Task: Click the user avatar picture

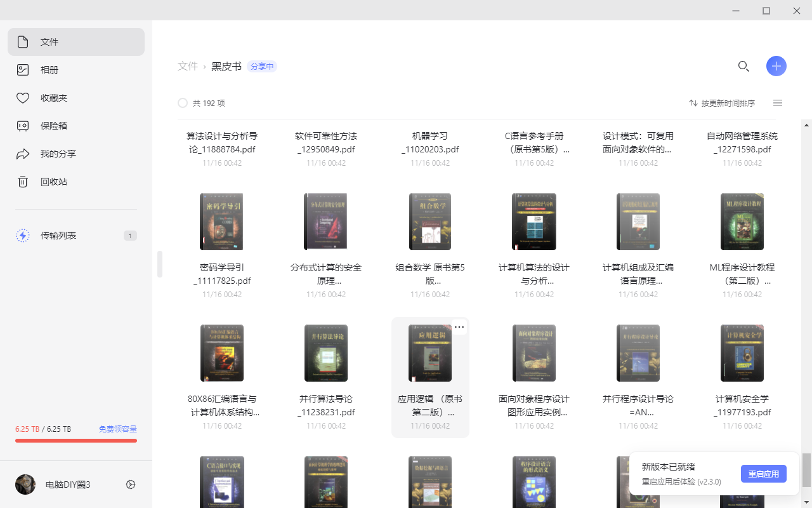Action: tap(25, 485)
